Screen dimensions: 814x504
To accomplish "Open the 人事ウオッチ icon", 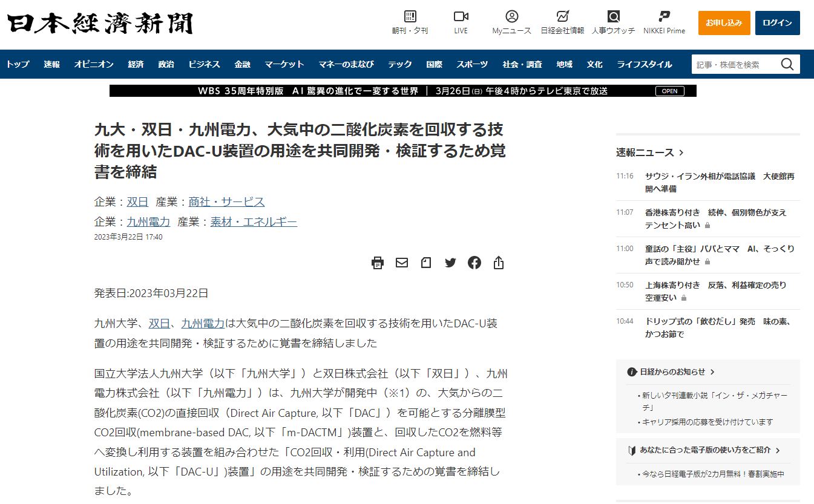I will (613, 17).
